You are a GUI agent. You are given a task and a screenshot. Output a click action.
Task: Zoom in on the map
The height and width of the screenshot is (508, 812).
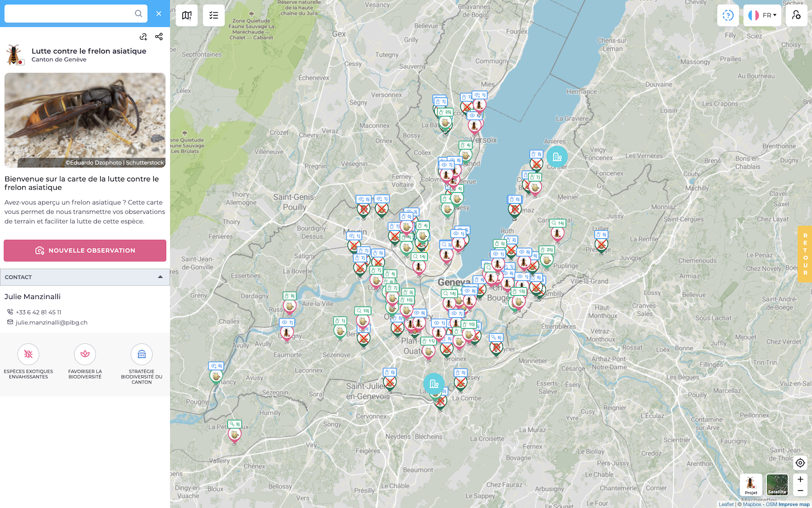point(800,479)
